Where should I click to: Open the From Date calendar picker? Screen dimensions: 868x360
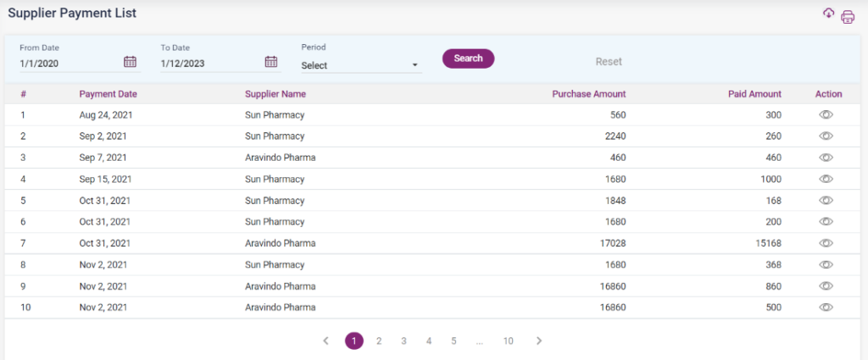(130, 62)
